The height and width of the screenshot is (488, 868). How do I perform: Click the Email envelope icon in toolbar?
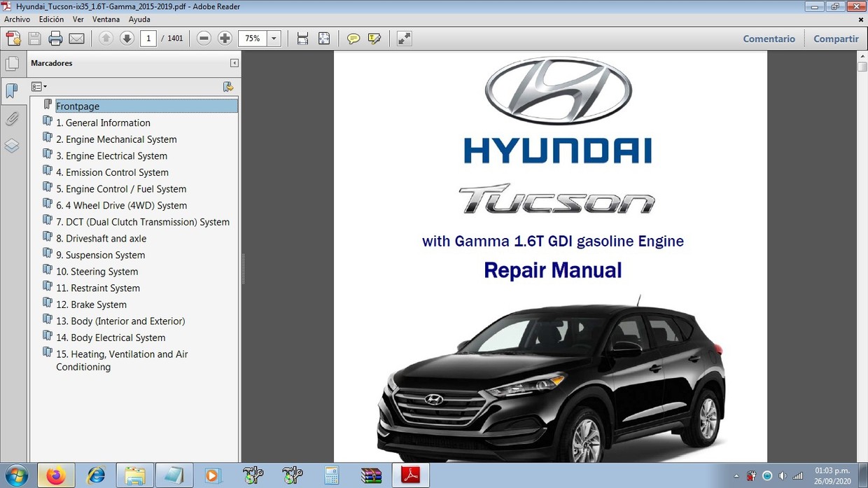[76, 39]
